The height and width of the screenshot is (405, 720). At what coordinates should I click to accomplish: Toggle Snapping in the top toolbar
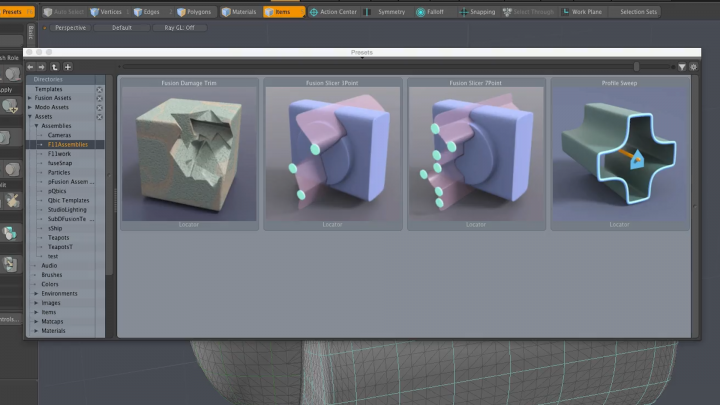[x=476, y=11]
